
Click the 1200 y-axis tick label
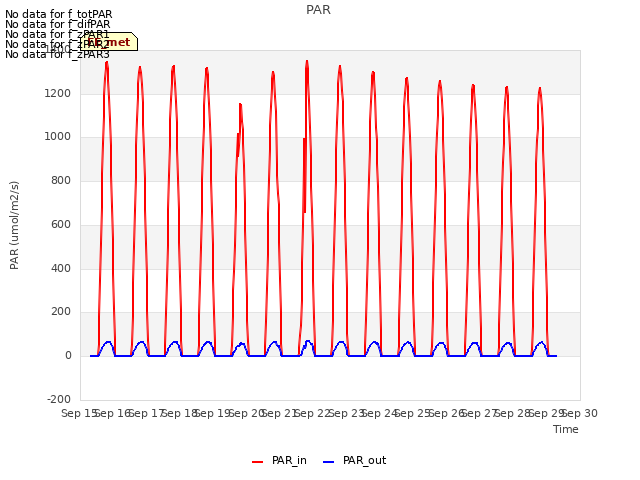click(x=58, y=93)
